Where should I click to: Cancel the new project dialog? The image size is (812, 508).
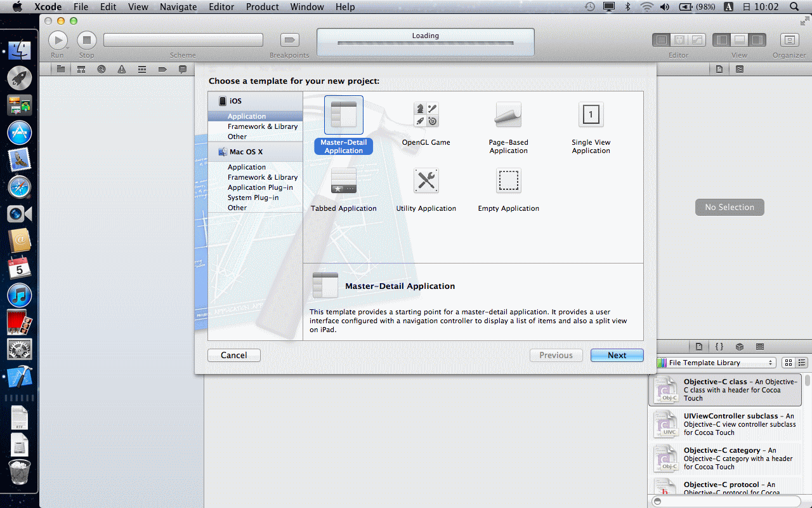(233, 356)
